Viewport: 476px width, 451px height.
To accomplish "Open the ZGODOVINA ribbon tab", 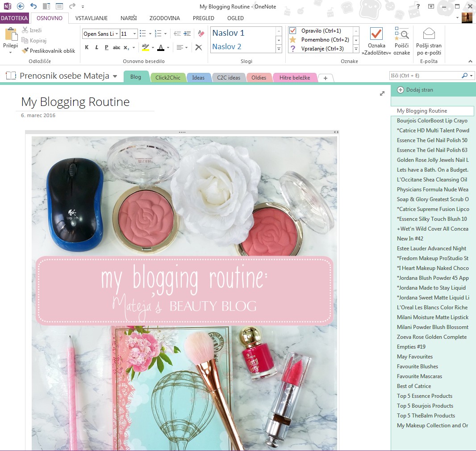I will click(164, 18).
